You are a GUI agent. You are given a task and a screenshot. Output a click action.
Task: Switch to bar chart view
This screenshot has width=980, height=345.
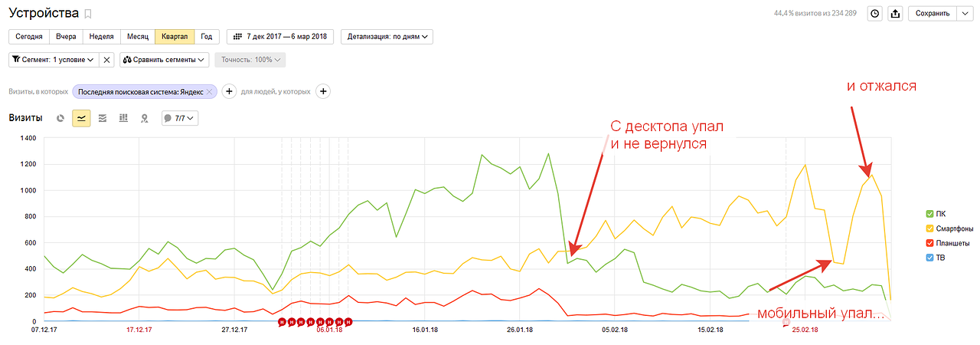pos(123,118)
